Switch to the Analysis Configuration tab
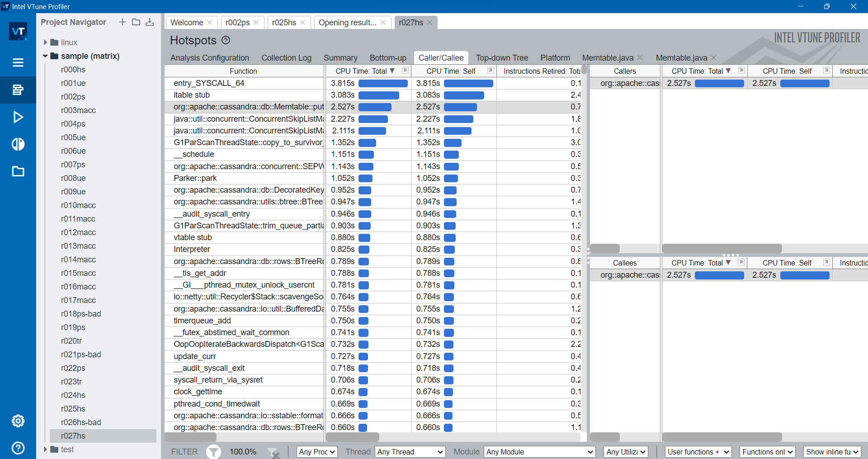Screen dimensions: 868x459 click(210, 57)
